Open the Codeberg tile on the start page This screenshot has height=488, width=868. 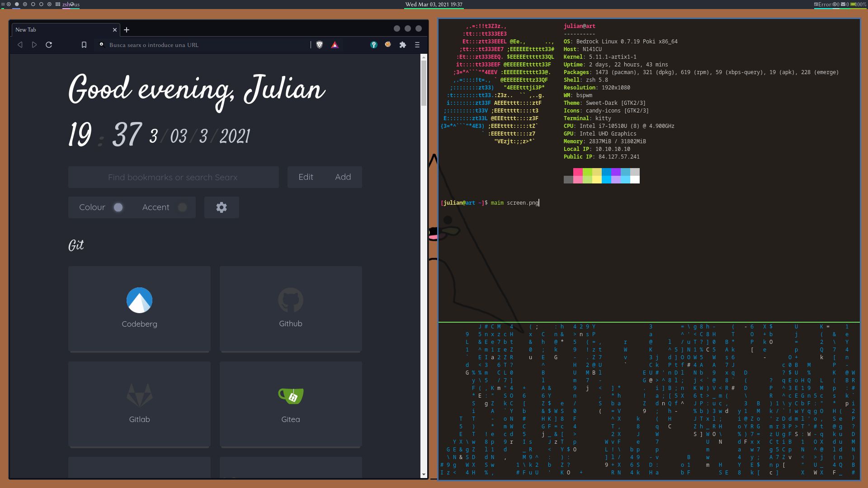tap(139, 309)
